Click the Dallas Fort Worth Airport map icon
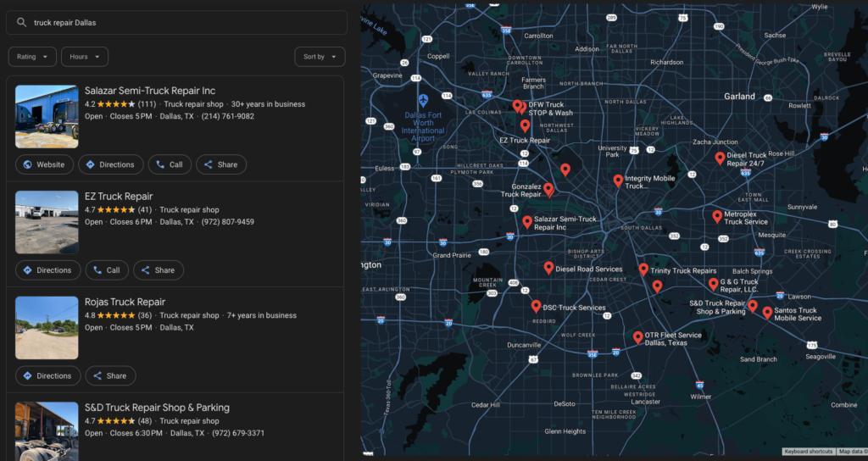868x461 pixels. point(423,101)
